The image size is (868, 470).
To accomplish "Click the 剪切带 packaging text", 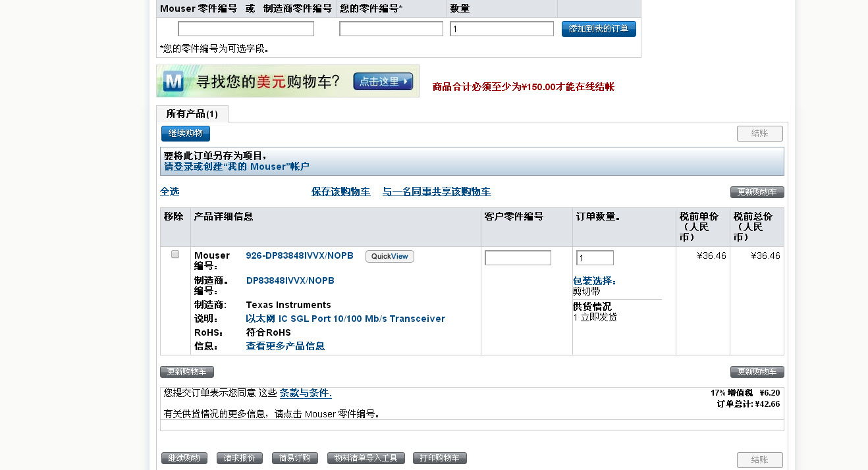I will 587,291.
